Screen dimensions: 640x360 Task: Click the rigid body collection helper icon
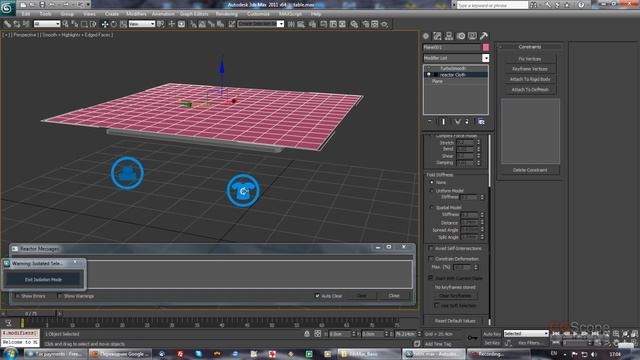[127, 173]
